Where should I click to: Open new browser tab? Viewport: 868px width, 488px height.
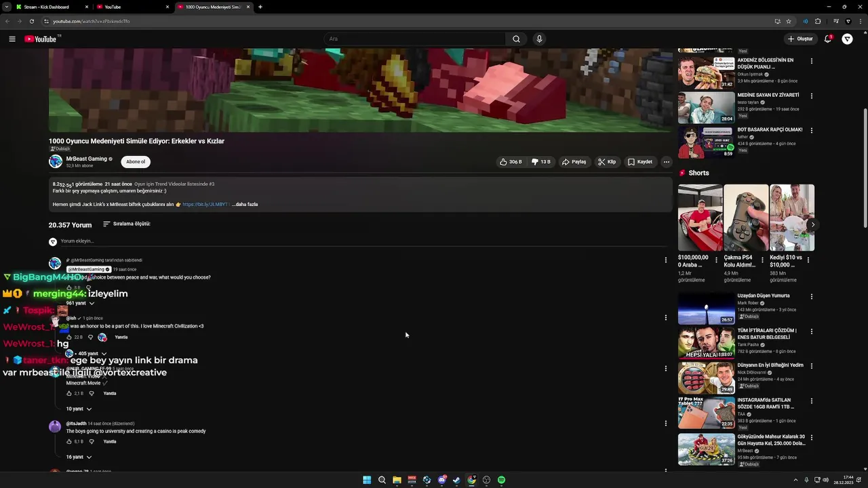pos(260,7)
